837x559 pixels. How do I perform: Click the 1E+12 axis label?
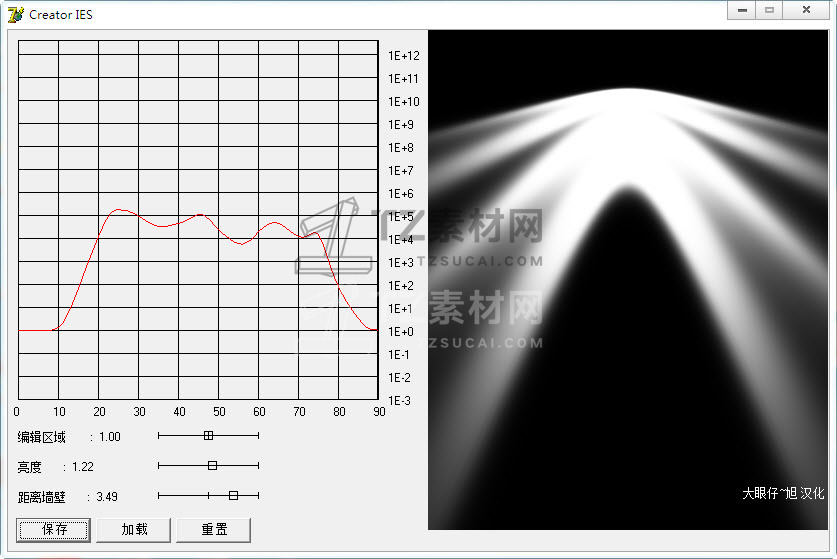(x=404, y=56)
